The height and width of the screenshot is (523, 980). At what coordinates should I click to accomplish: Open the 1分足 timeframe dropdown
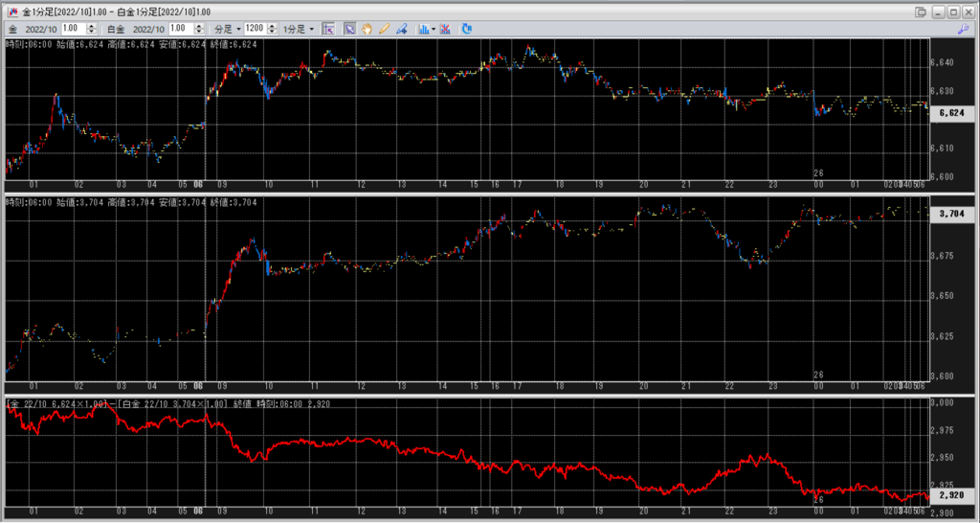298,29
